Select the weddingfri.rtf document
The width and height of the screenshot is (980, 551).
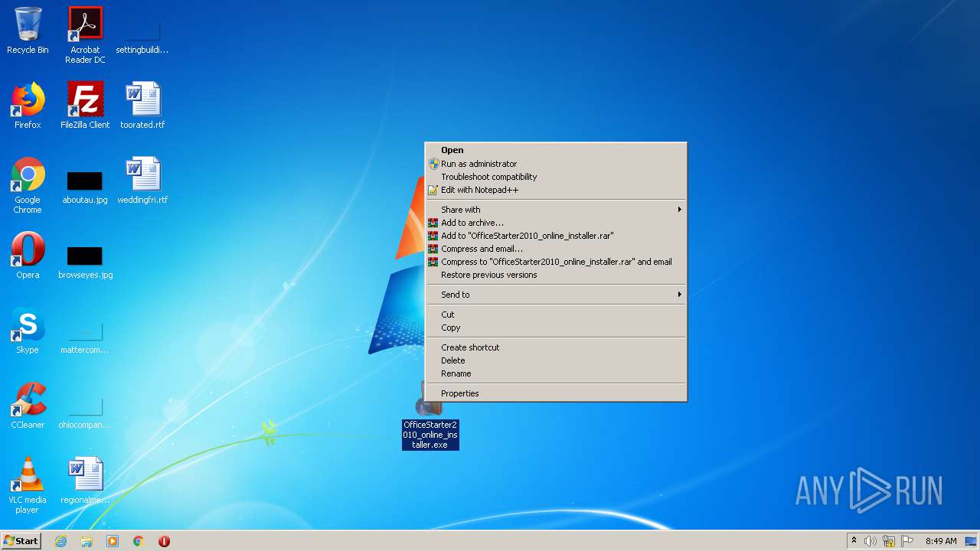[x=142, y=181]
